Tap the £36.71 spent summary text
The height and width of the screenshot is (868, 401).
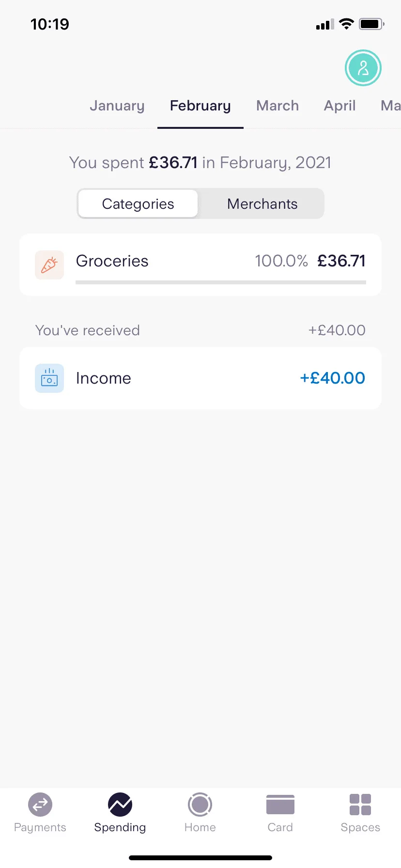173,163
